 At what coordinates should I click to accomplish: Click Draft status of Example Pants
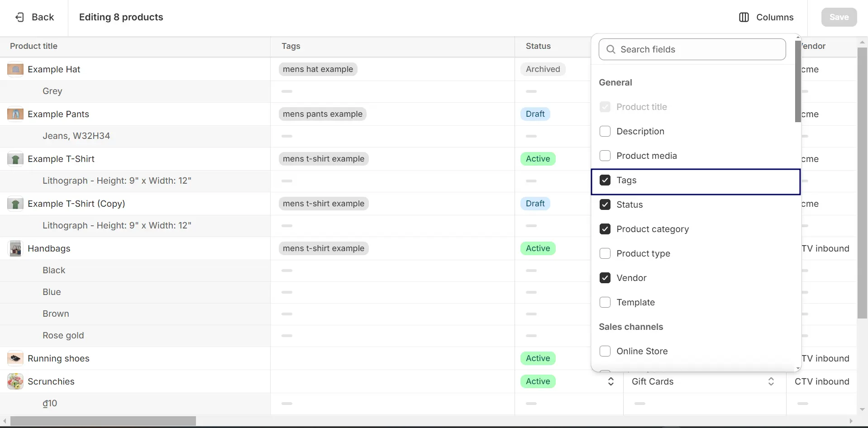pyautogui.click(x=535, y=114)
